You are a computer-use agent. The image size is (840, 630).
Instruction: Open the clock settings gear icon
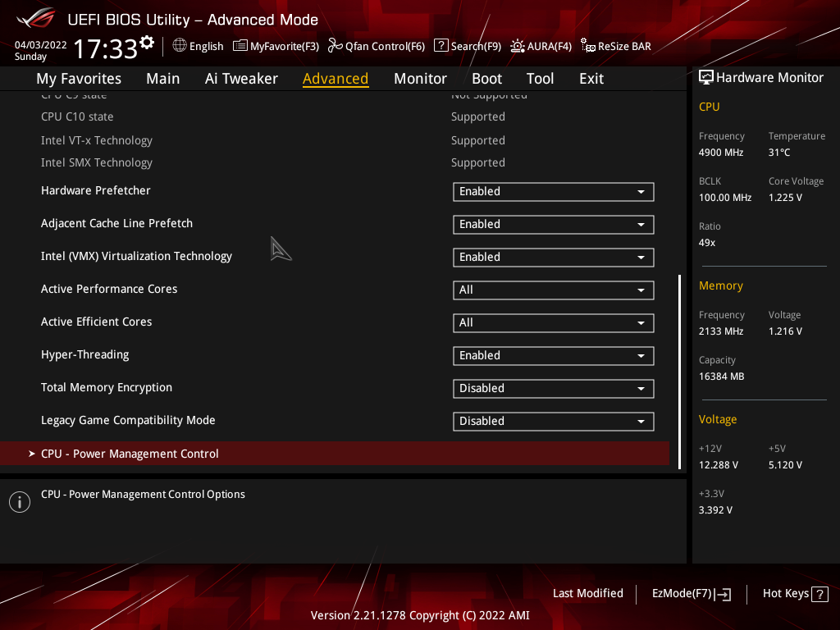[147, 43]
